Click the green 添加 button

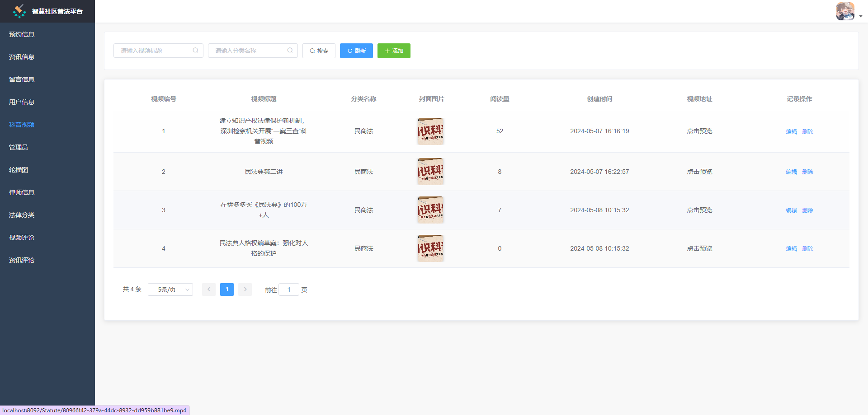(x=394, y=51)
